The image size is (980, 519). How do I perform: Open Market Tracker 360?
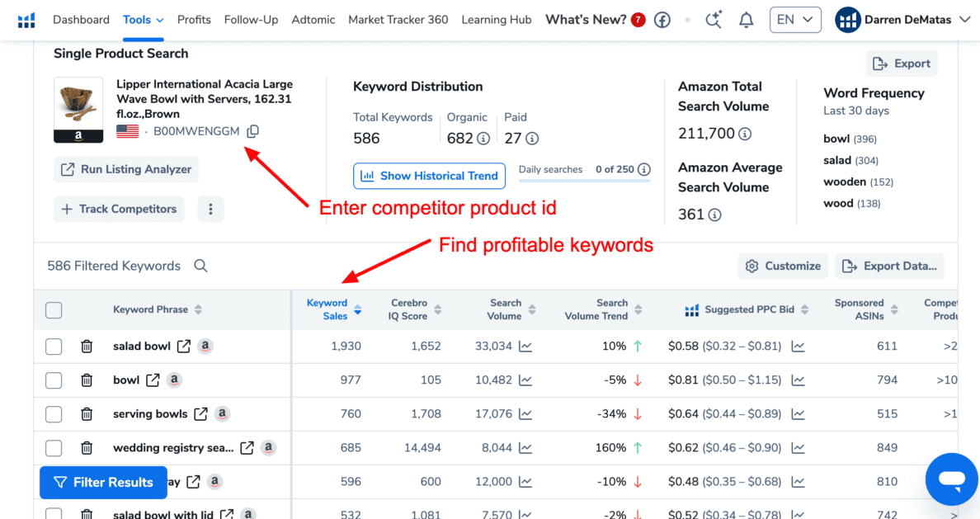pos(398,20)
